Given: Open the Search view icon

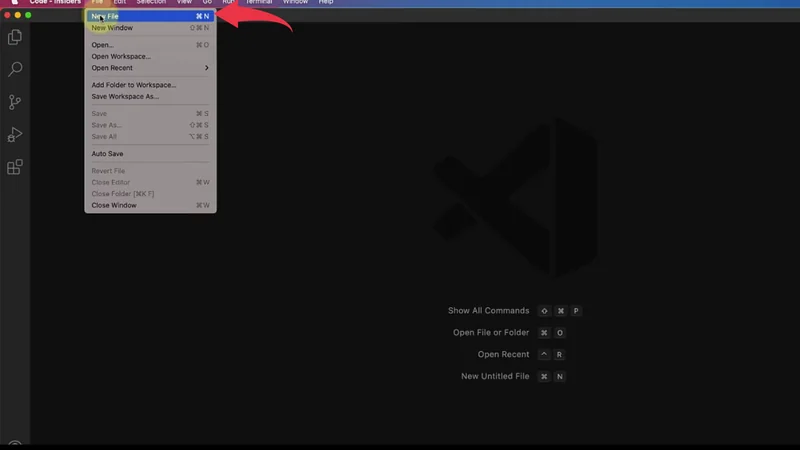Looking at the screenshot, I should coord(15,70).
